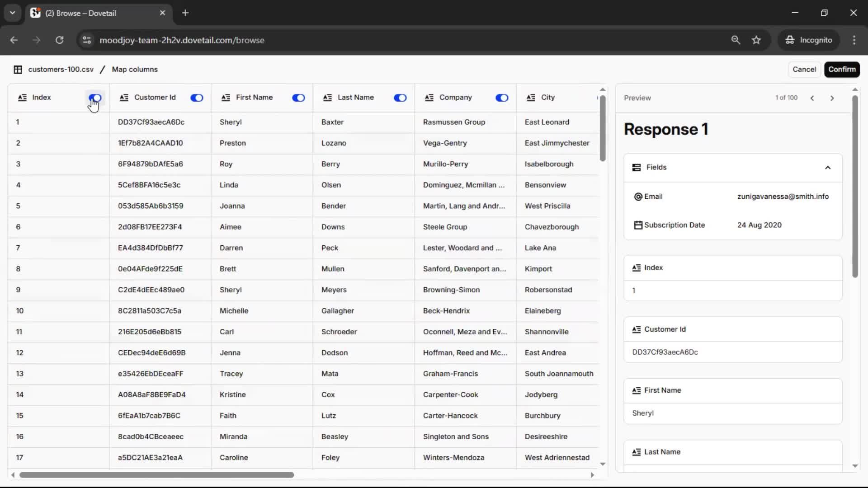Go to next response in preview
The height and width of the screenshot is (488, 868).
point(832,98)
